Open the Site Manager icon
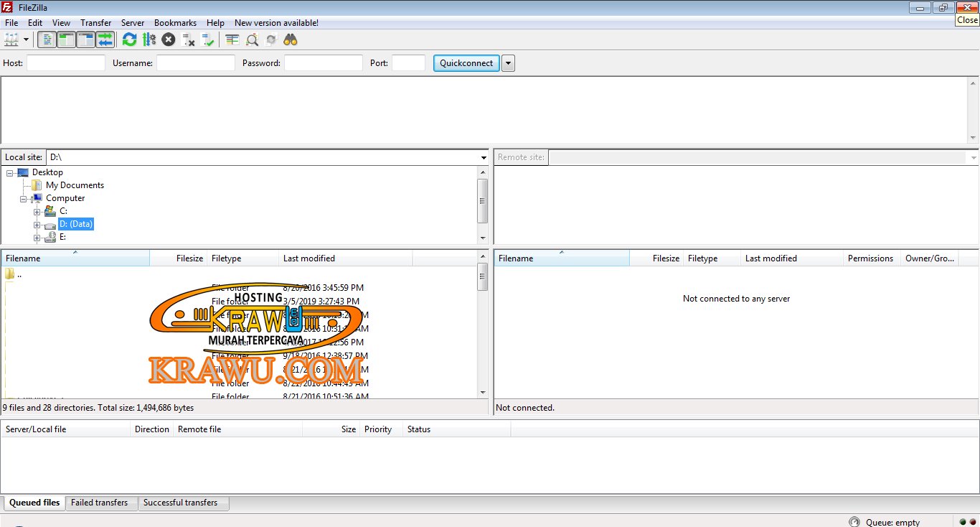The image size is (980, 527). tap(11, 39)
